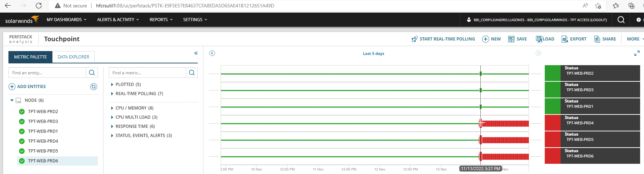Click green status icon of TPT-WEB-PRD4 node
This screenshot has height=174, width=644.
[22, 141]
